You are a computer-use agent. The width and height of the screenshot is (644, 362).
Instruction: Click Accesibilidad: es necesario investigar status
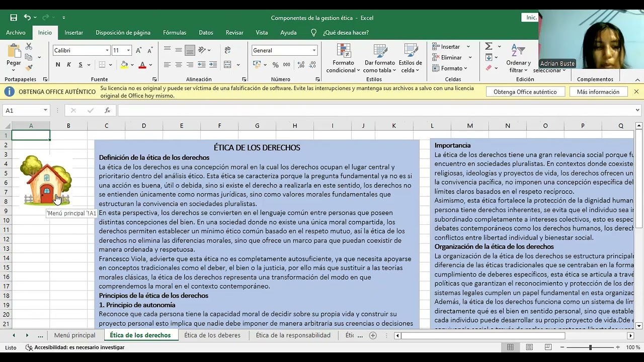point(75,347)
